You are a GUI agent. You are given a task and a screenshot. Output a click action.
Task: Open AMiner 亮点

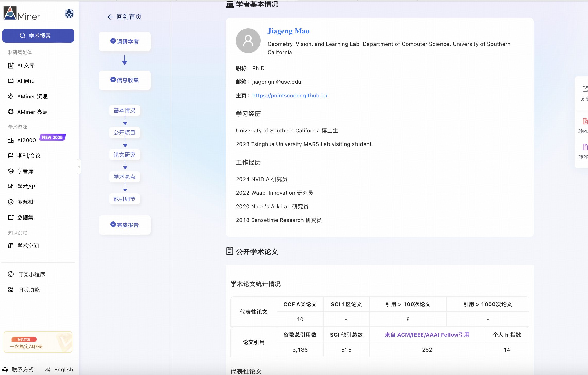click(x=32, y=112)
